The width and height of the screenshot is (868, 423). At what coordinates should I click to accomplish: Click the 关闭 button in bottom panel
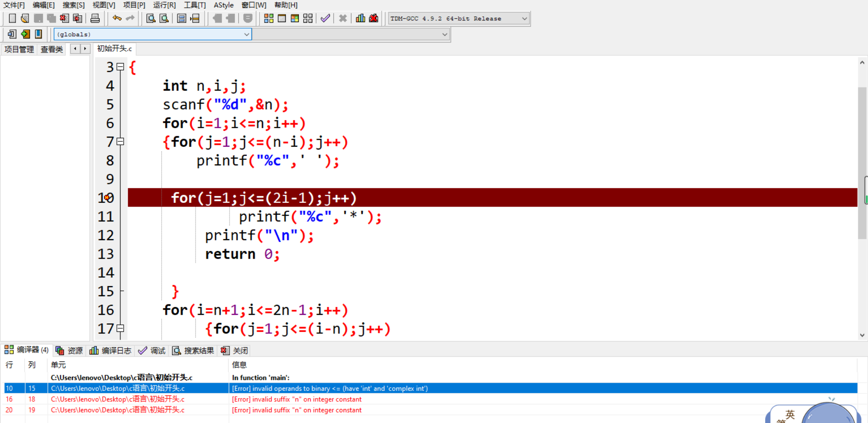click(x=235, y=351)
